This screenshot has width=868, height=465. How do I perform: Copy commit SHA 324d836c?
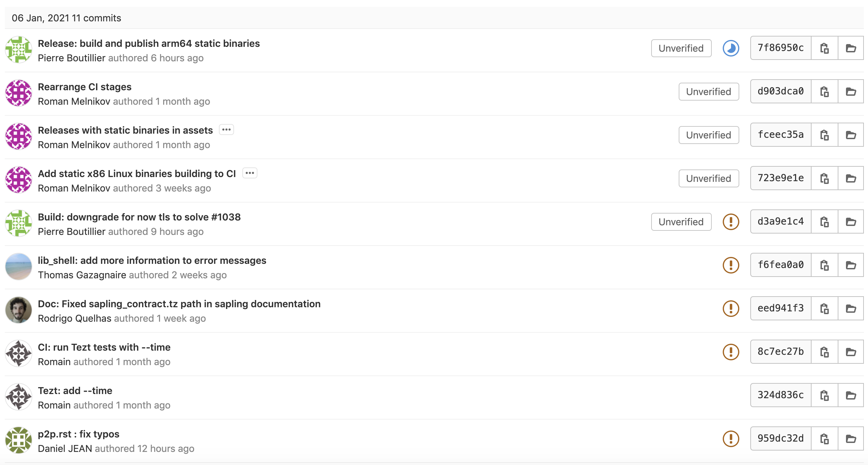(x=824, y=395)
